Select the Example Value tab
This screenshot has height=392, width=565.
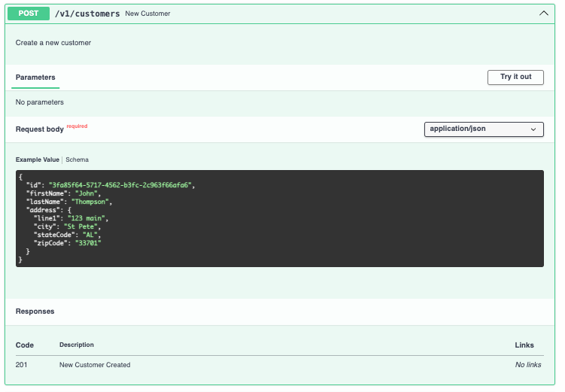37,160
